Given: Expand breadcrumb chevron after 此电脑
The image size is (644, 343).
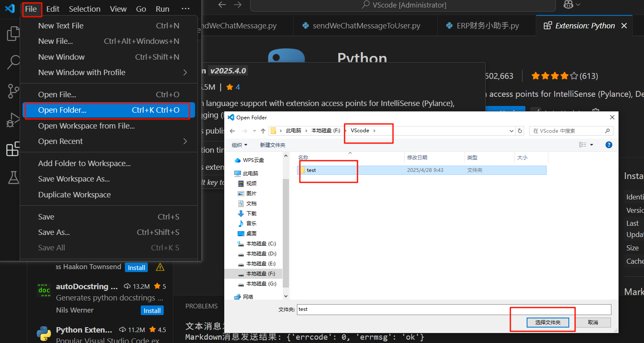Looking at the screenshot, I should tap(306, 131).
